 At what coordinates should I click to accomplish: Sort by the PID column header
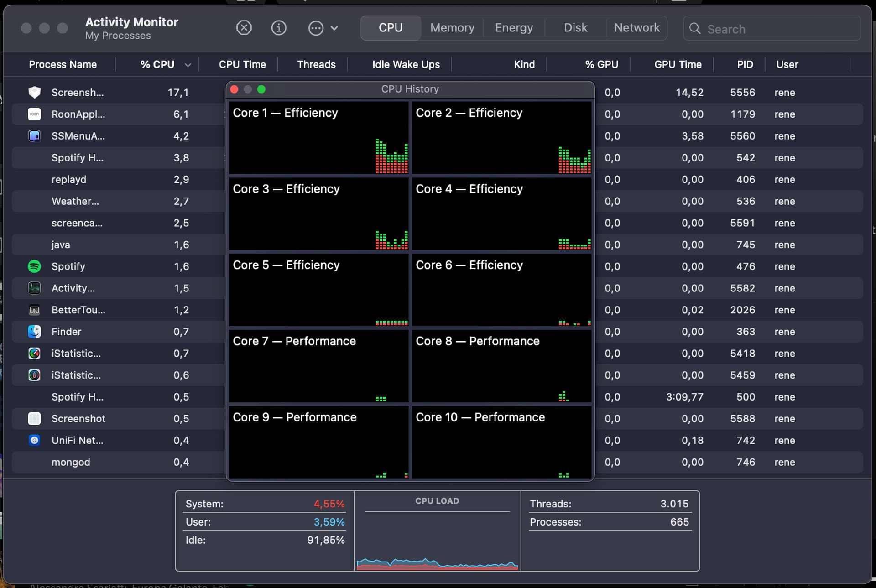point(745,64)
